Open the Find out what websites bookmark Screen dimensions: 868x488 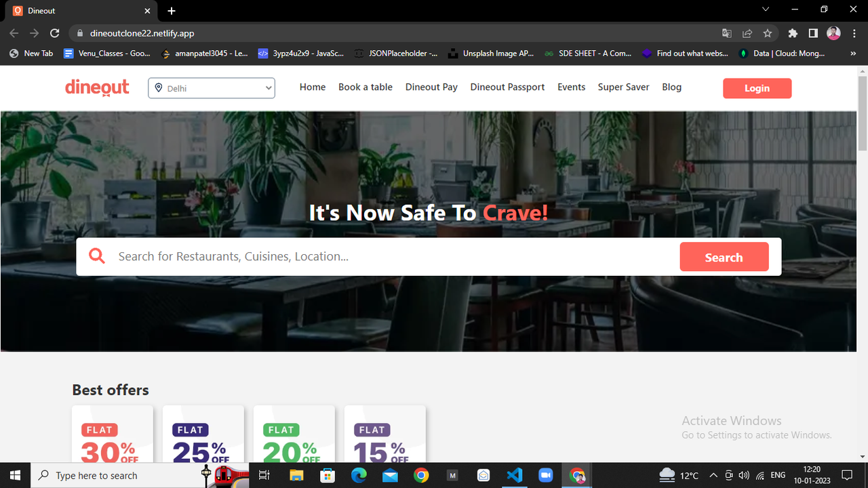point(686,54)
